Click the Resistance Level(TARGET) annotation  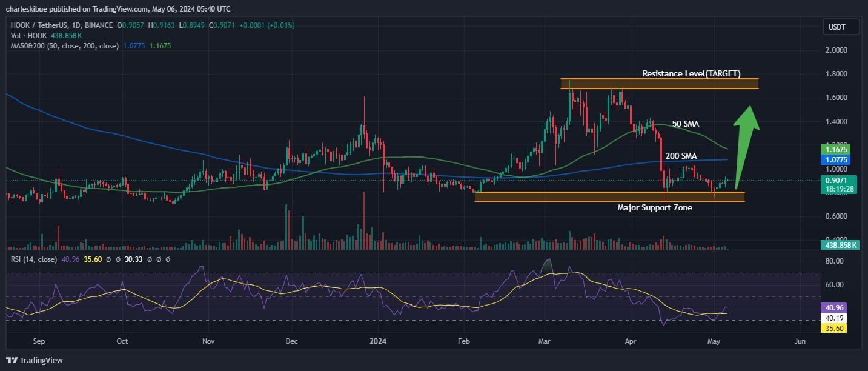coord(691,73)
